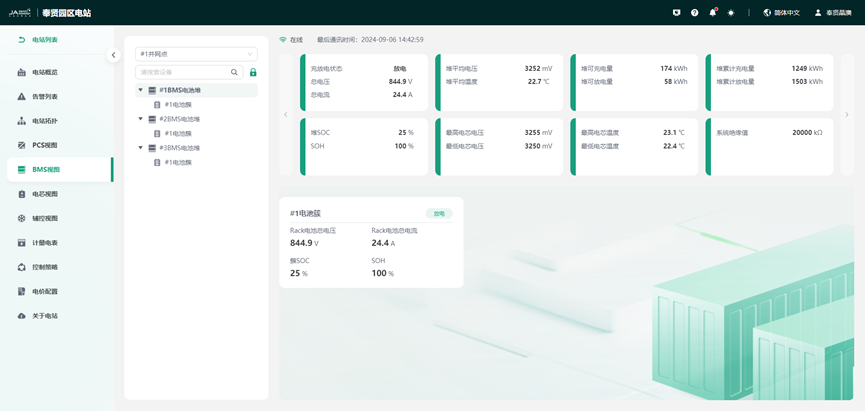Viewport: 865px width, 411px height.
Task: Click the 在线 wifi status icon
Action: point(283,40)
